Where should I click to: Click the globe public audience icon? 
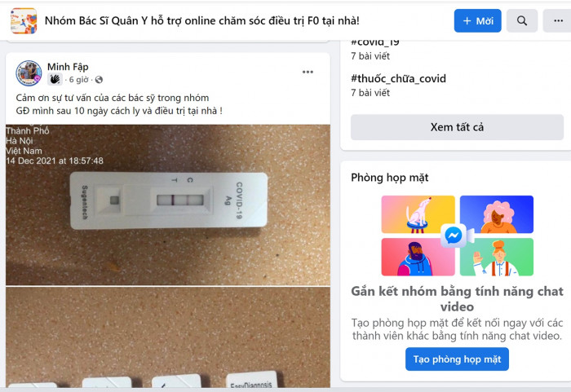99,80
